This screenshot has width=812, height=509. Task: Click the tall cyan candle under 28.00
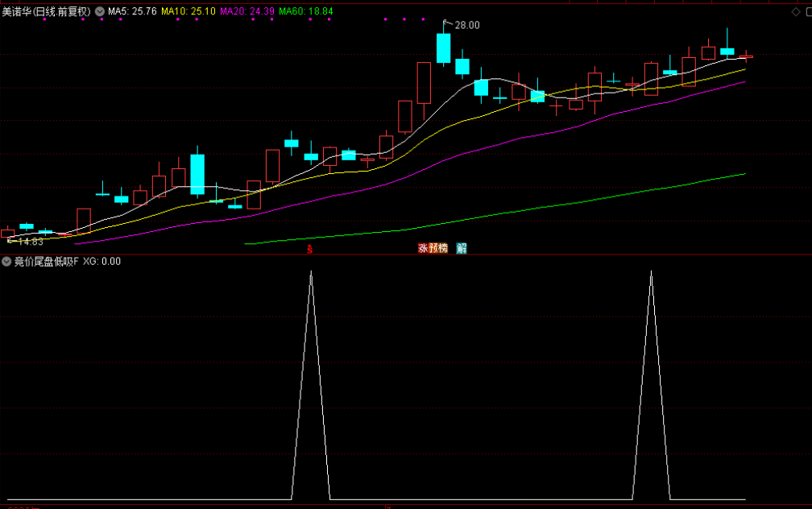(443, 48)
